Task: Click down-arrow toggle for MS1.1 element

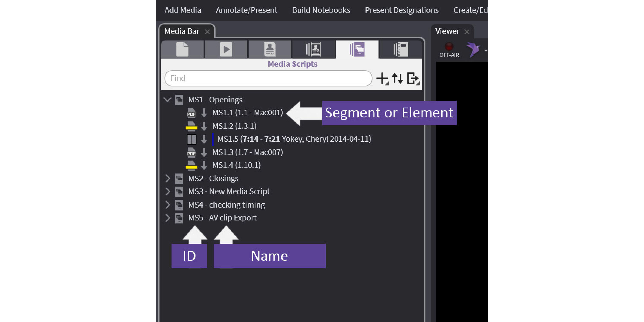Action: point(204,113)
